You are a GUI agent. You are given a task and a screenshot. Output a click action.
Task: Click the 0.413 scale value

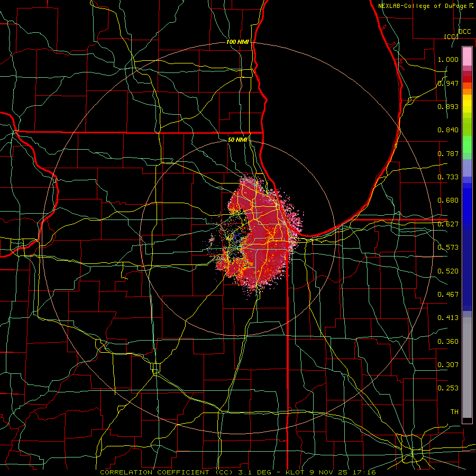(x=448, y=318)
